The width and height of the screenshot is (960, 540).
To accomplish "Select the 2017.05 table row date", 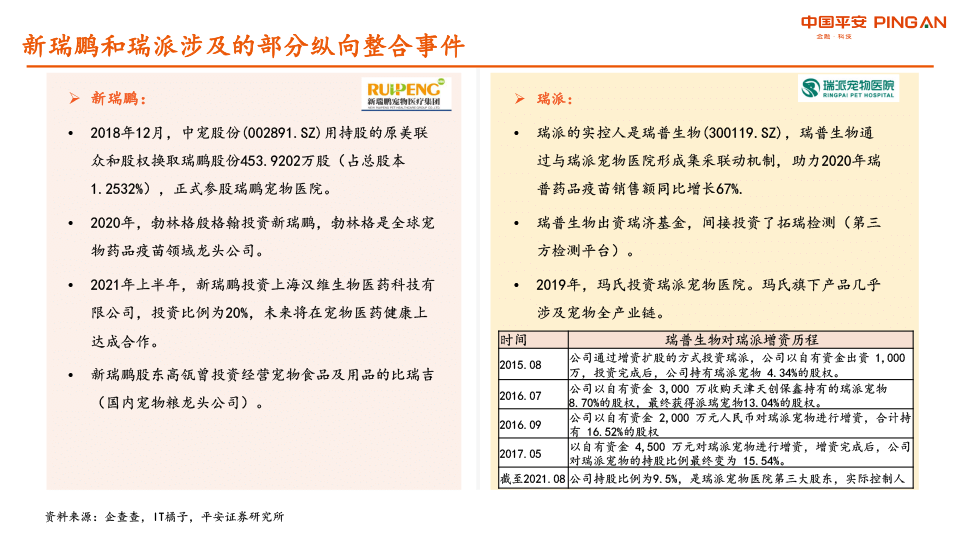I will pyautogui.click(x=521, y=453).
